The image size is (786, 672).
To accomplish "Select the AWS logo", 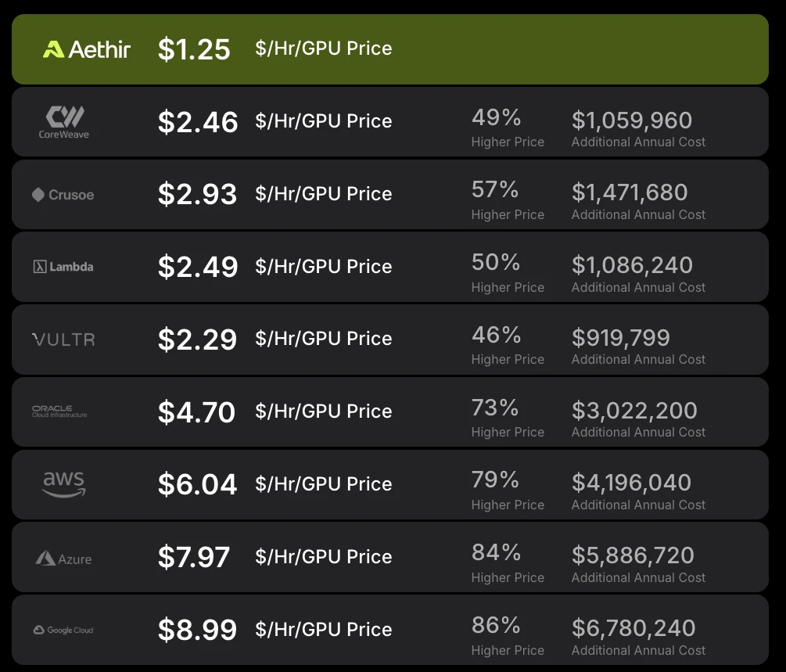I will coord(64,484).
